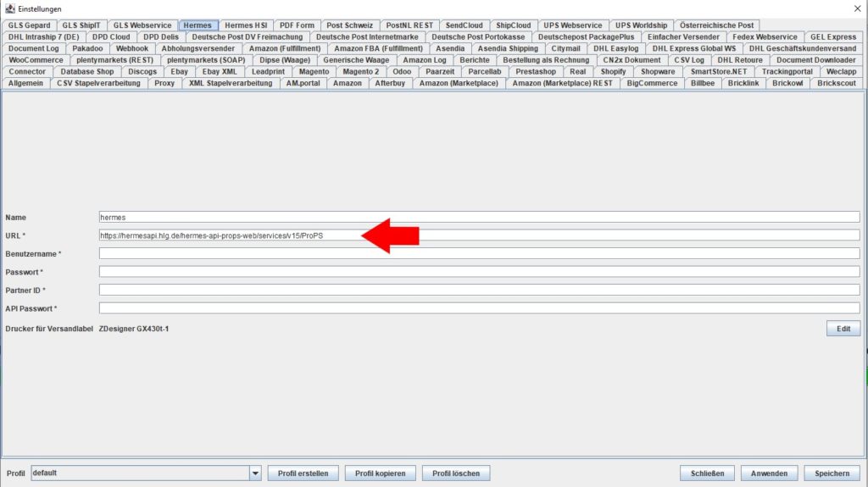Open the Österreichische Post tab
Image resolution: width=868 pixels, height=487 pixels.
(717, 25)
